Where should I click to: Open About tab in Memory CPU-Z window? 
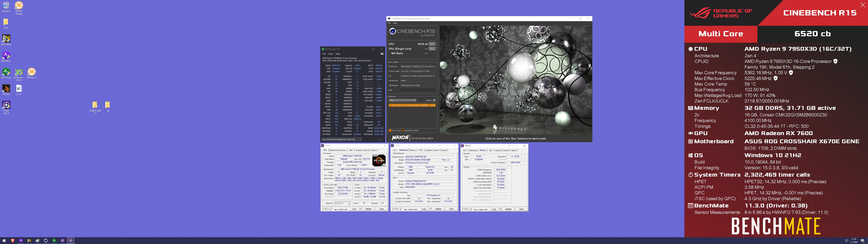click(514, 150)
